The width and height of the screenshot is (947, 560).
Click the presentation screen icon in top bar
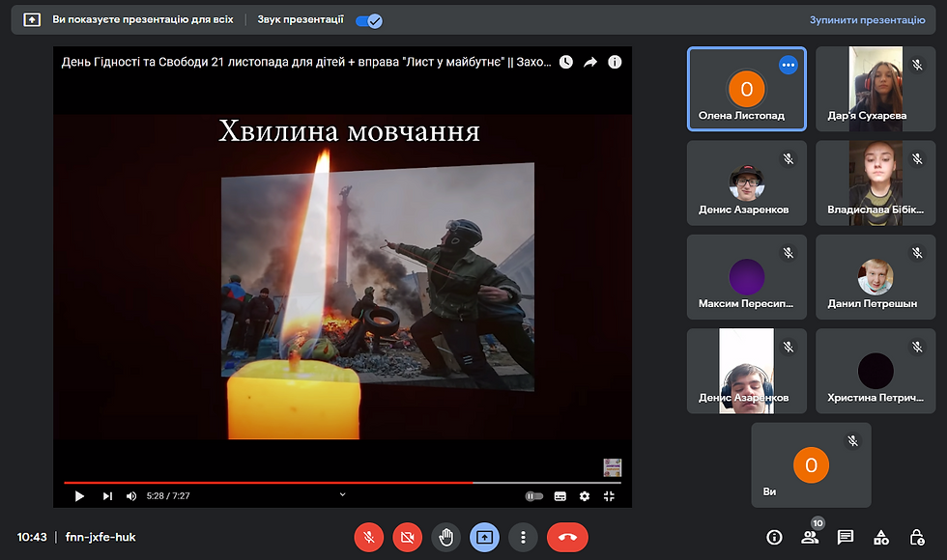[x=31, y=20]
